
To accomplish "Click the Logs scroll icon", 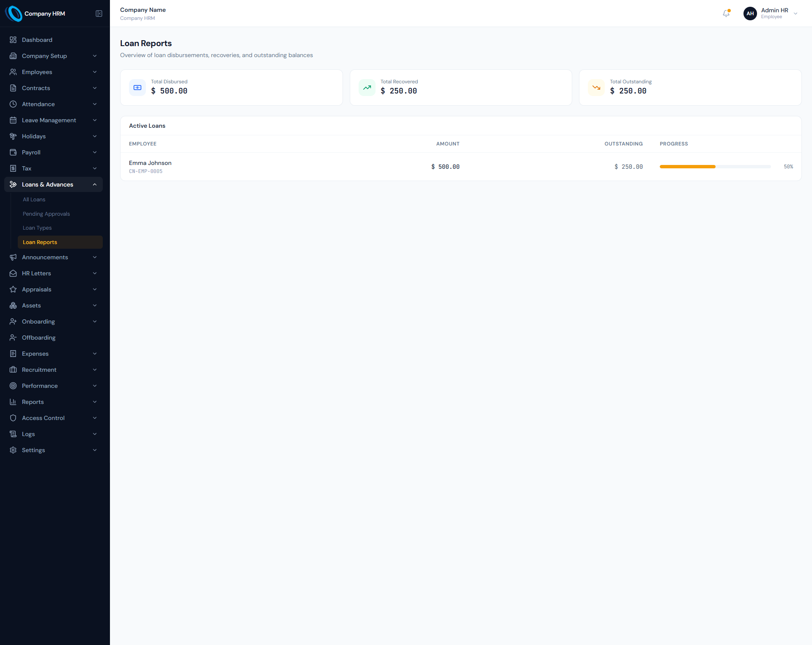I will point(13,434).
